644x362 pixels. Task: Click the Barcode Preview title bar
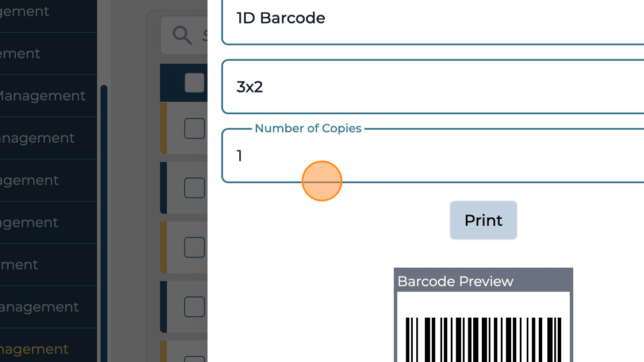tap(483, 281)
